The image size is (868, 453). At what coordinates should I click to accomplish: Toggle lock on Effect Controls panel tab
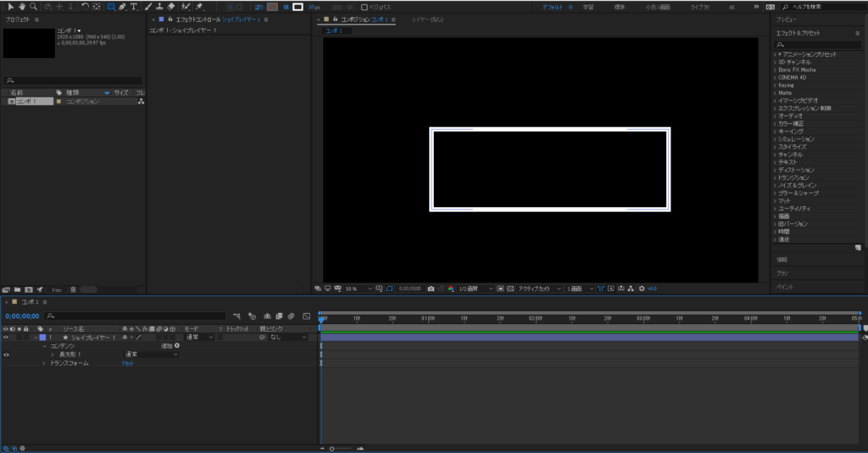point(170,20)
